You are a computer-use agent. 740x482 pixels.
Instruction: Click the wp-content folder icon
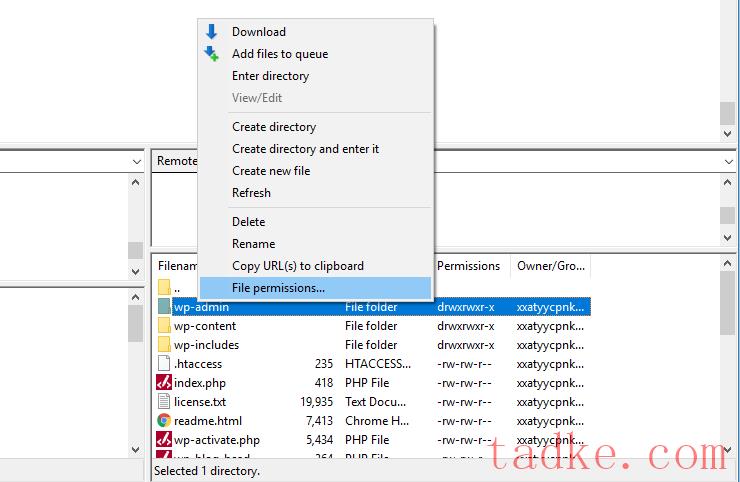164,326
